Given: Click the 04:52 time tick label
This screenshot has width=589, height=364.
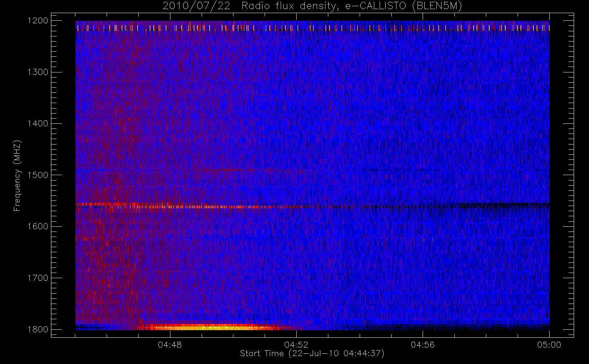Looking at the screenshot, I should [x=296, y=345].
